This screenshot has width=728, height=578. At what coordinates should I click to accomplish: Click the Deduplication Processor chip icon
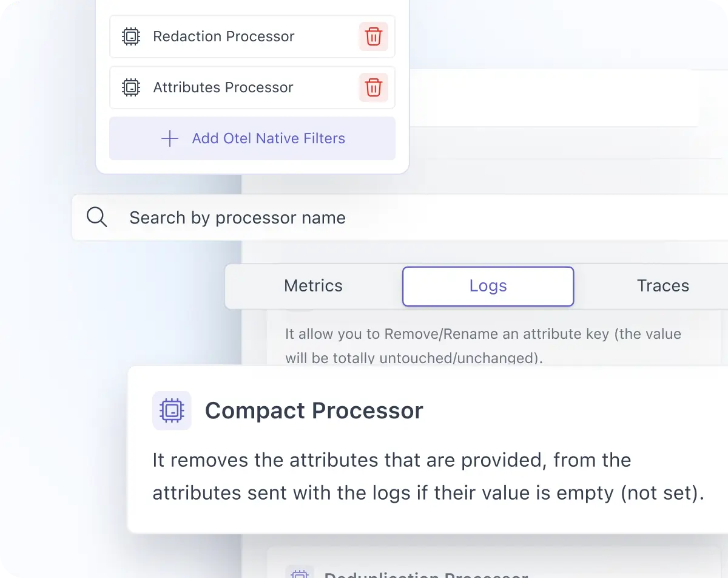click(x=300, y=574)
